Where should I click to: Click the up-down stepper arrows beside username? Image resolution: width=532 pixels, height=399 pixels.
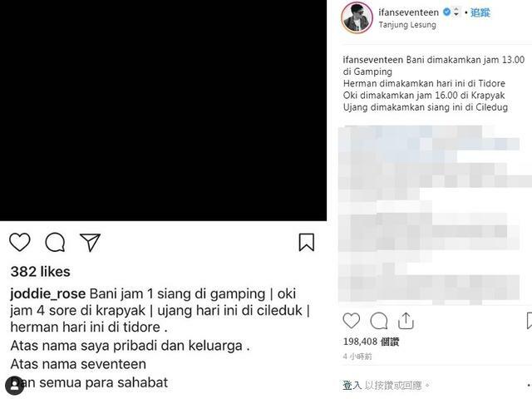click(x=456, y=12)
